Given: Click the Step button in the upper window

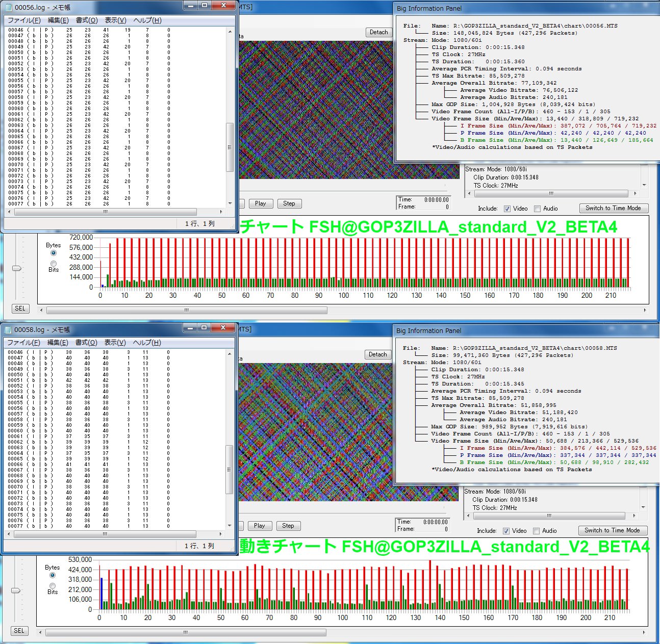Looking at the screenshot, I should click(x=289, y=203).
